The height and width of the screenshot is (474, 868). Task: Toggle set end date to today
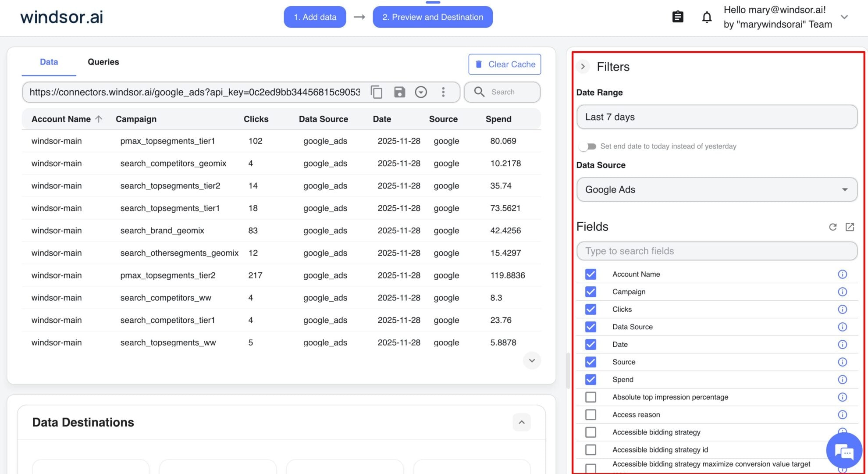[587, 146]
